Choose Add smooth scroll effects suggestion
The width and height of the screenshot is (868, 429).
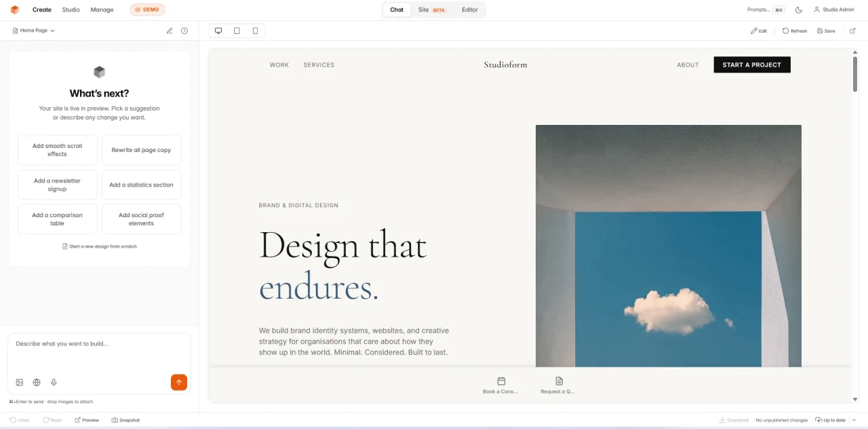[x=58, y=150]
